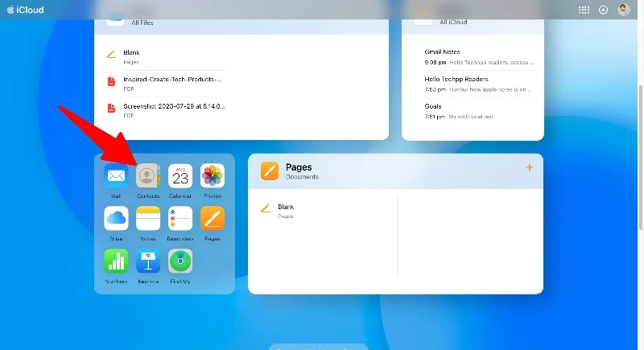The height and width of the screenshot is (350, 644).
Task: Click the Pages tile header icon
Action: 270,171
